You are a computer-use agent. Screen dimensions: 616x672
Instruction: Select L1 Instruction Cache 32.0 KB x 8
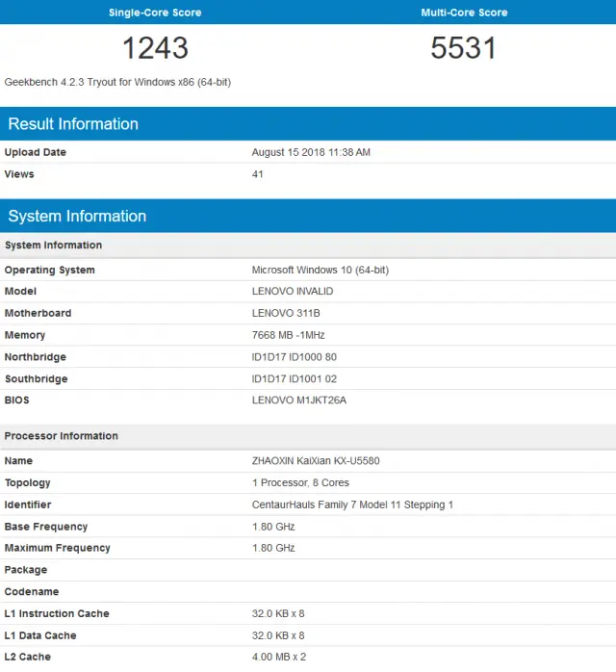[x=278, y=613]
